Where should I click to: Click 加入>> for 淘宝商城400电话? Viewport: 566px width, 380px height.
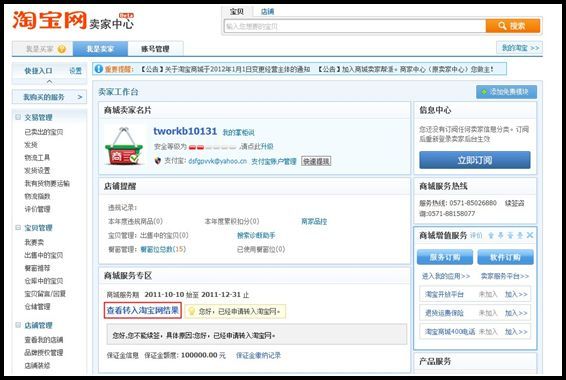pyautogui.click(x=516, y=331)
